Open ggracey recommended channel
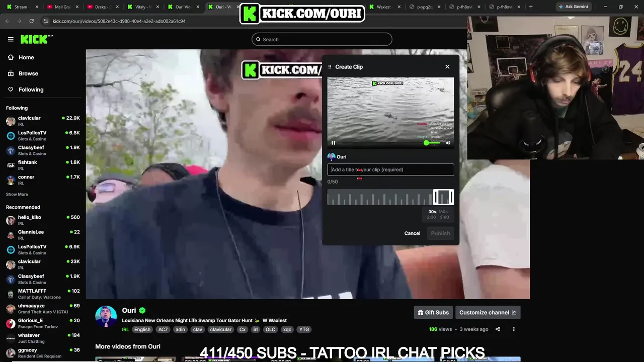Image resolution: width=644 pixels, height=362 pixels. click(43, 353)
